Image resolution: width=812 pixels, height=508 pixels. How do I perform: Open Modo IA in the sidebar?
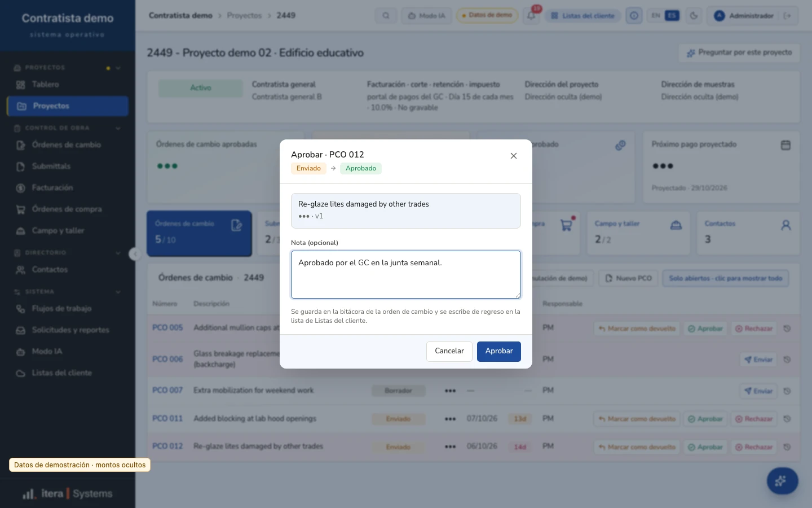tap(68, 352)
